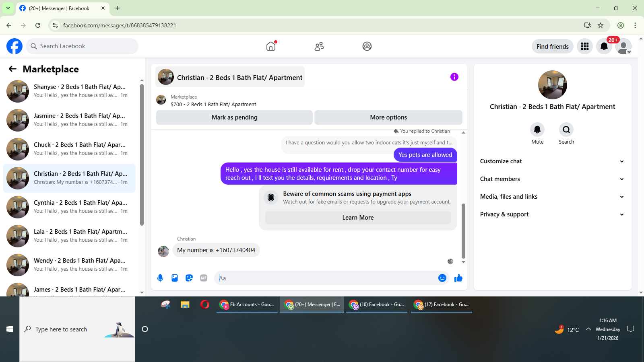The width and height of the screenshot is (644, 362).
Task: Open the Christian listing chat header
Action: coord(230,77)
